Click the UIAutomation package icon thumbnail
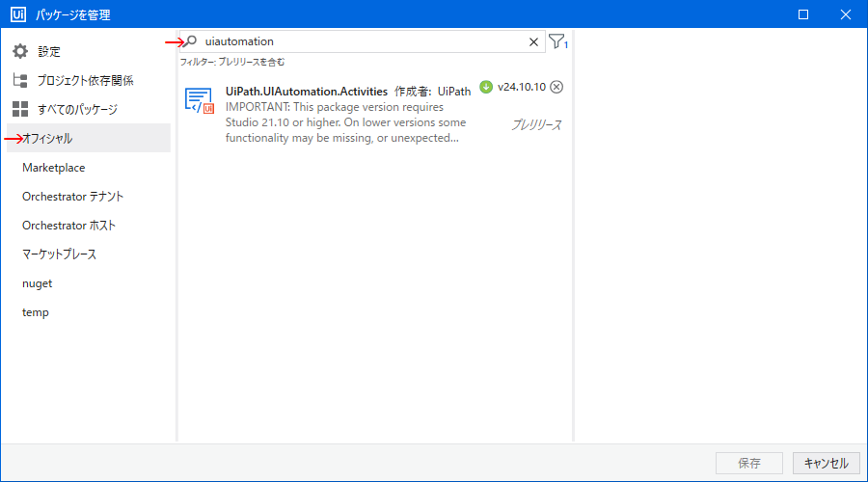The image size is (868, 482). pyautogui.click(x=200, y=100)
